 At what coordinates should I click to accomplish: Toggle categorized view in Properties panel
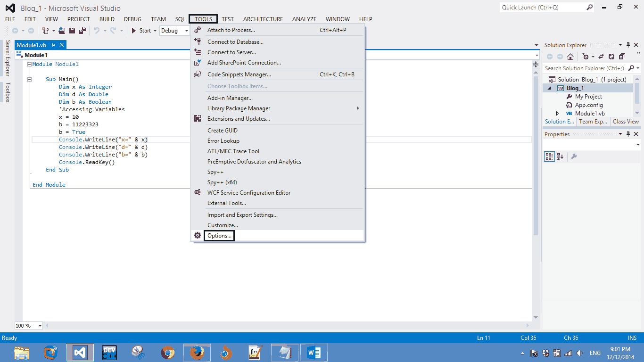pos(549,156)
